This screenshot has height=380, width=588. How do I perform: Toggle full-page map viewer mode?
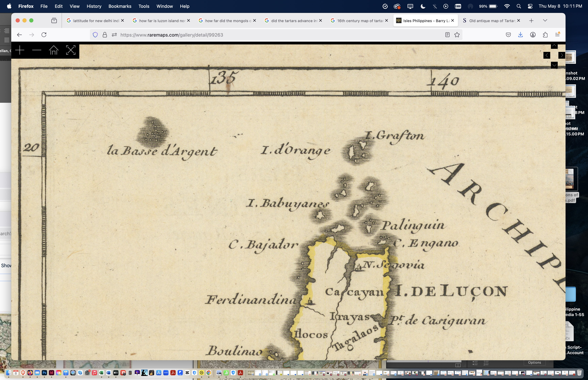click(71, 50)
